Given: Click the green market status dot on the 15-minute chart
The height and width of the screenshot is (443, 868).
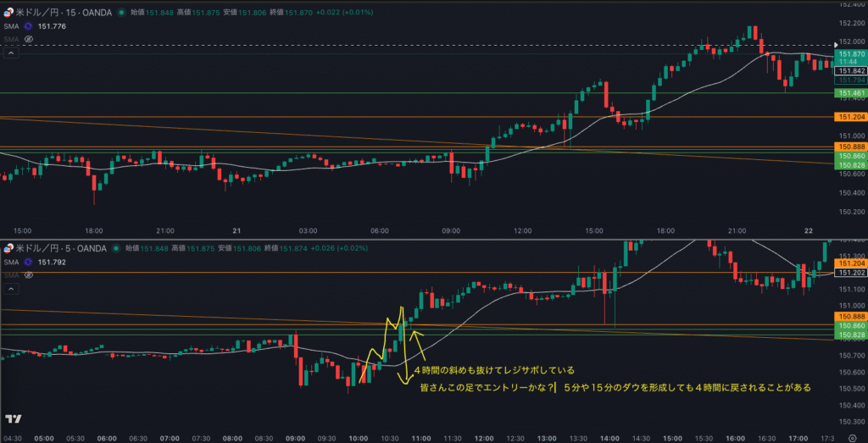Looking at the screenshot, I should click(x=121, y=12).
